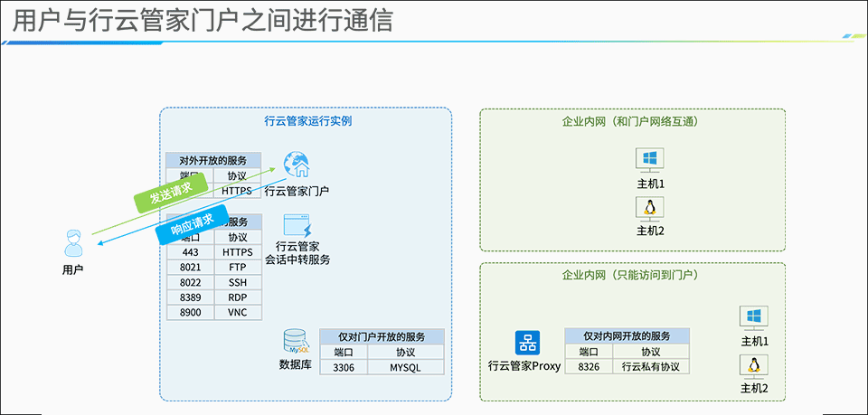
Task: Click 协议 header in 对外开放的服务 table
Action: click(237, 176)
